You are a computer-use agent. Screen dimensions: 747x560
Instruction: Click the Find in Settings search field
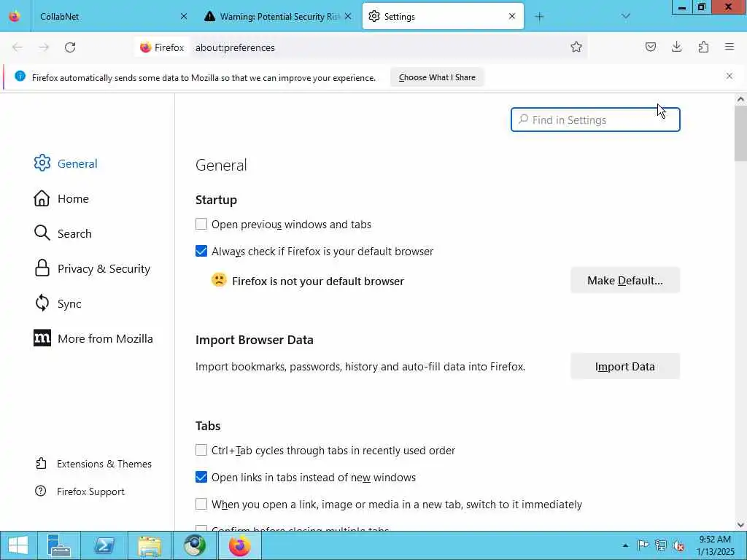pos(595,120)
